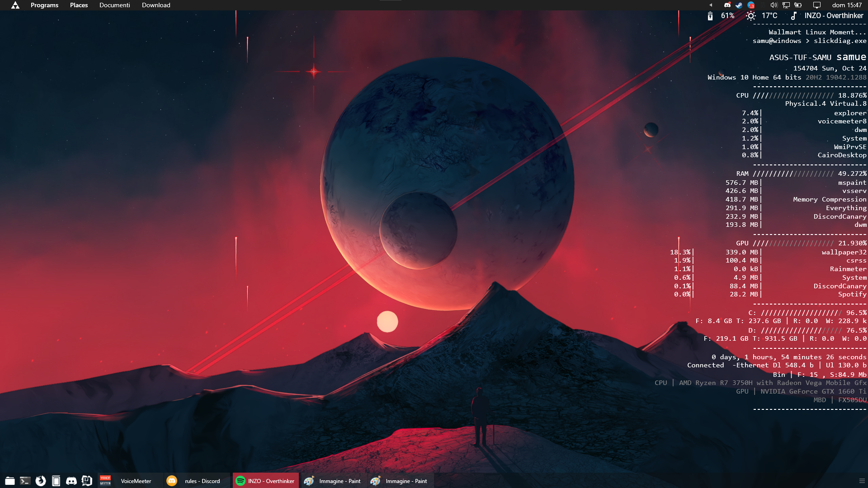Open the Places menu
The height and width of the screenshot is (488, 868).
click(x=79, y=5)
